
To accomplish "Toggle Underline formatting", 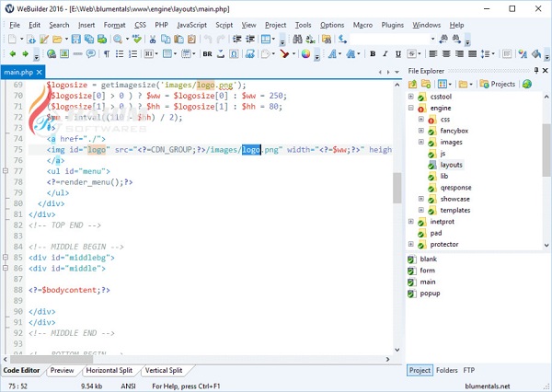I will 400,54.
